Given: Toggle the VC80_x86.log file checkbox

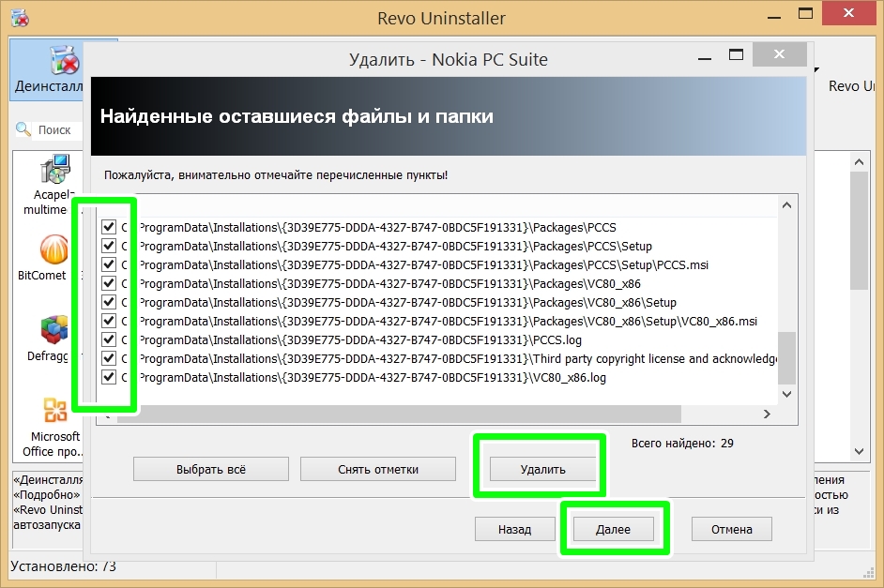Looking at the screenshot, I should point(109,377).
